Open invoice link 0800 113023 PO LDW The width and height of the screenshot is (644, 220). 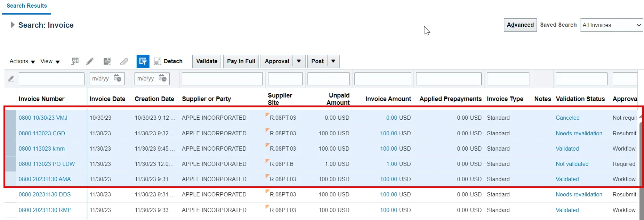(x=47, y=164)
